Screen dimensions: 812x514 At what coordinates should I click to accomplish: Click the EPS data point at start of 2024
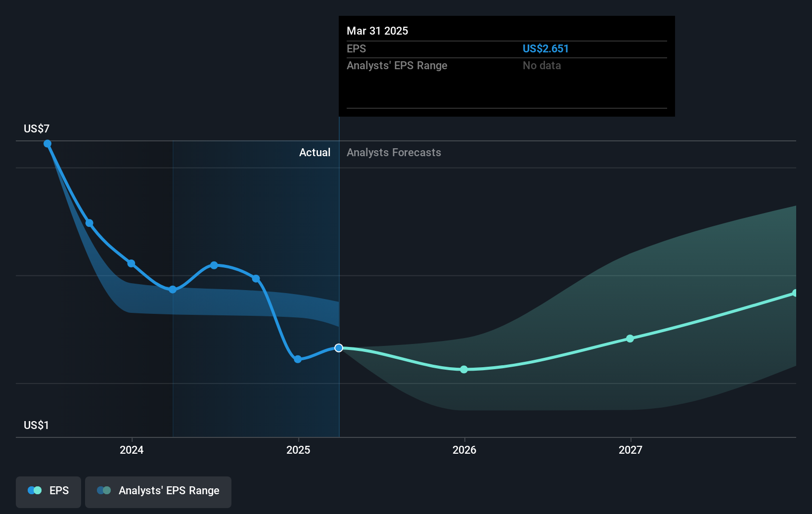(x=131, y=263)
